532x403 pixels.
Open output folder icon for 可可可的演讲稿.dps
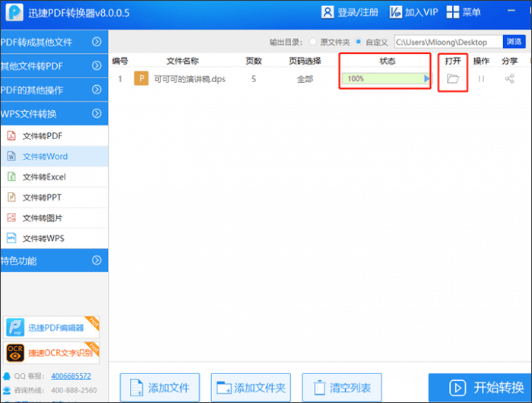pos(453,79)
